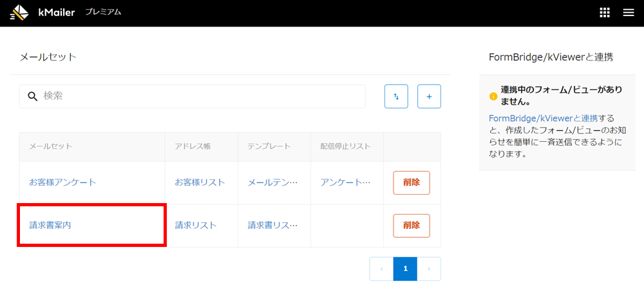Open the お客様アンケート mail set
This screenshot has width=644, height=303.
pyautogui.click(x=62, y=182)
